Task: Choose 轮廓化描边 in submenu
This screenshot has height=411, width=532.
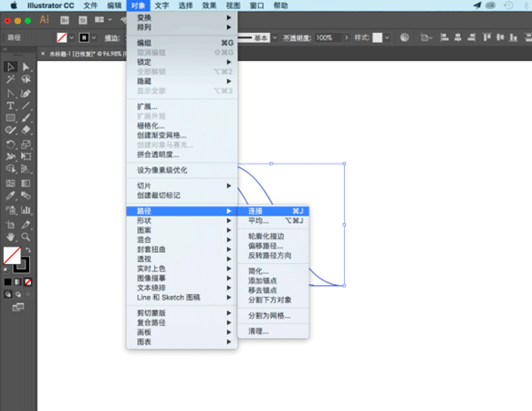Action: [274, 236]
